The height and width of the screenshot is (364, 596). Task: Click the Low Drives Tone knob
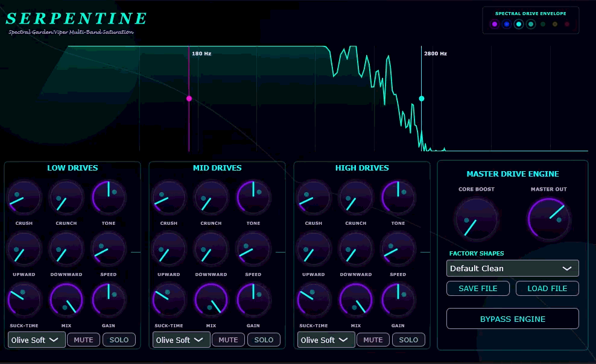tap(109, 198)
